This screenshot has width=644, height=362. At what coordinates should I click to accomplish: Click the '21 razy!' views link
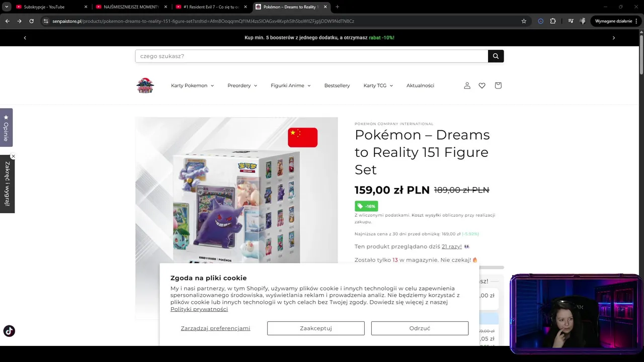coord(452,246)
